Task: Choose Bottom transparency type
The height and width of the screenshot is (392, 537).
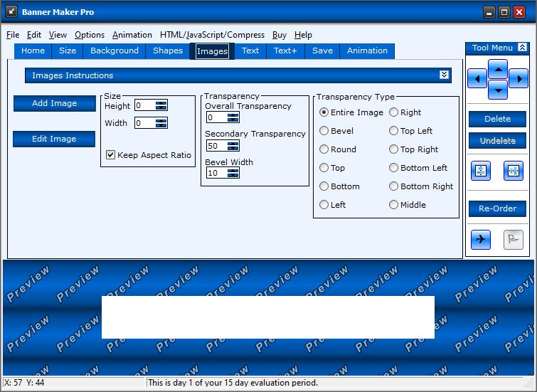Action: [x=339, y=186]
